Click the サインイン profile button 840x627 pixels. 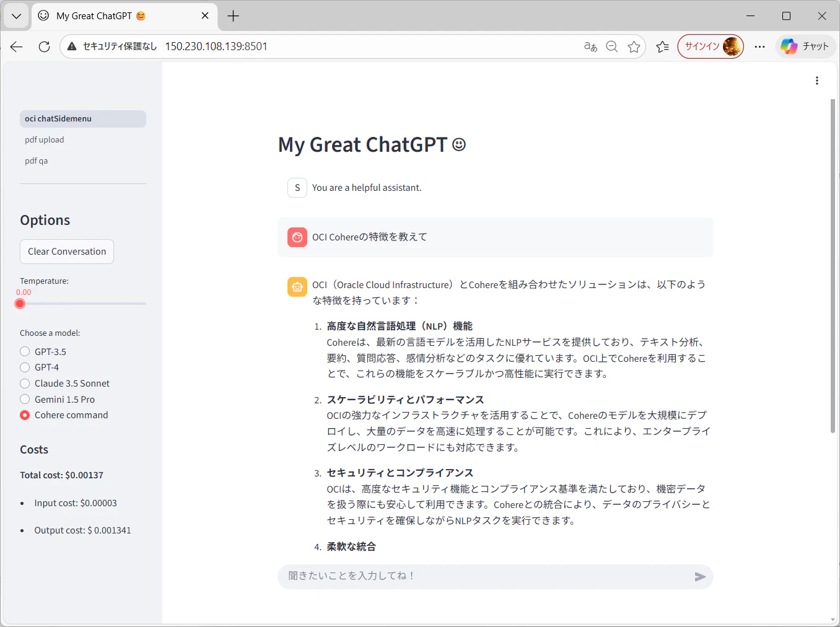tap(711, 46)
